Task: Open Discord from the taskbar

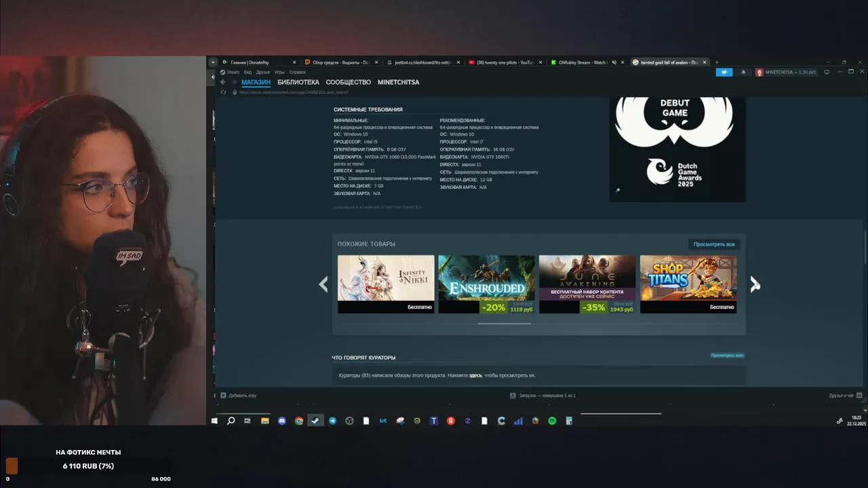Action: tap(281, 421)
